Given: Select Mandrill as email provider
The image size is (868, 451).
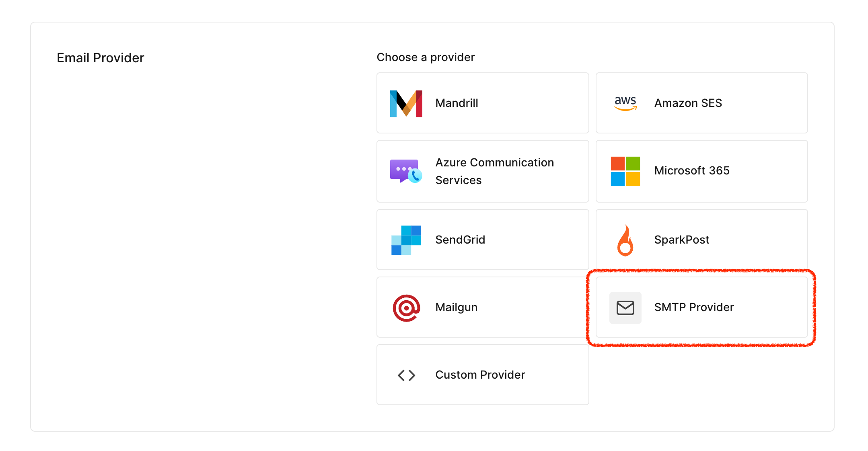Looking at the screenshot, I should point(482,103).
